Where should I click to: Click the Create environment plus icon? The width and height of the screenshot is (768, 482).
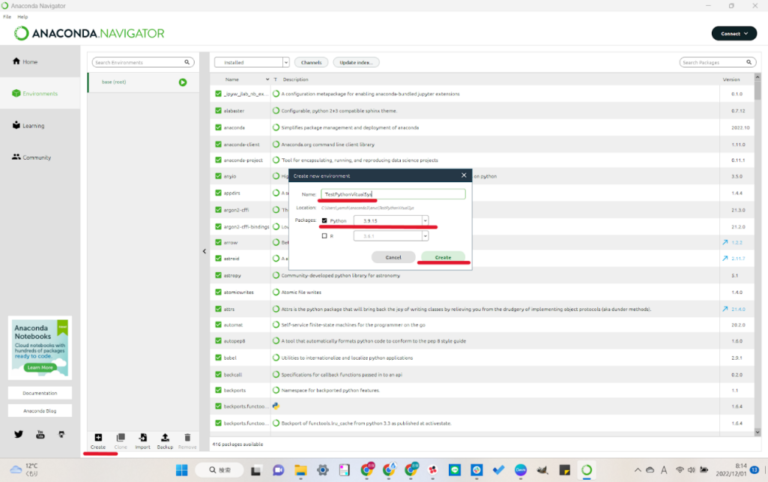click(97, 439)
